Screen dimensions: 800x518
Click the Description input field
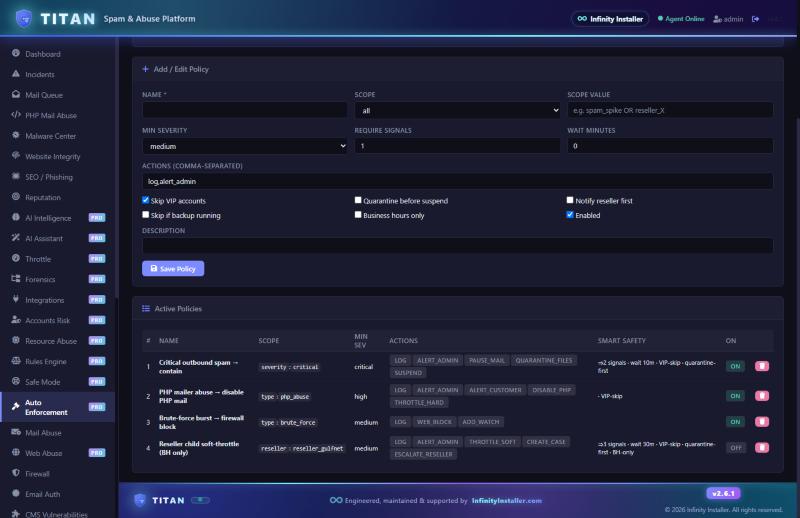click(x=457, y=245)
